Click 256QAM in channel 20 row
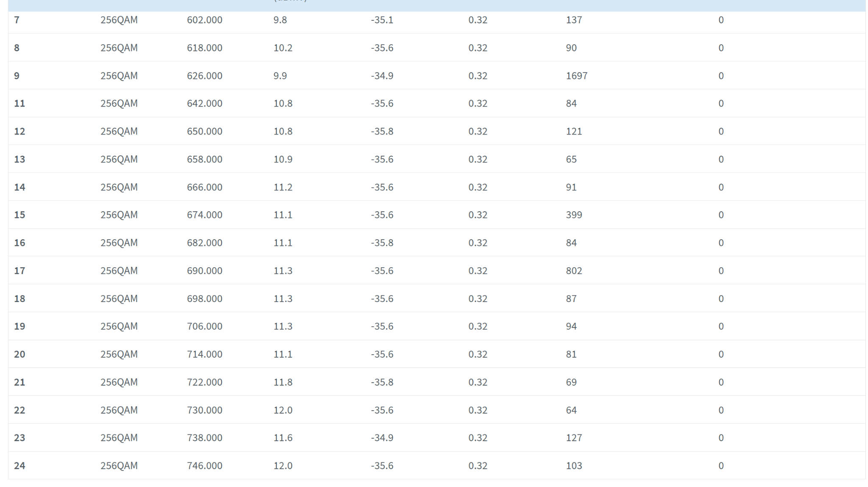The image size is (868, 487). [119, 354]
